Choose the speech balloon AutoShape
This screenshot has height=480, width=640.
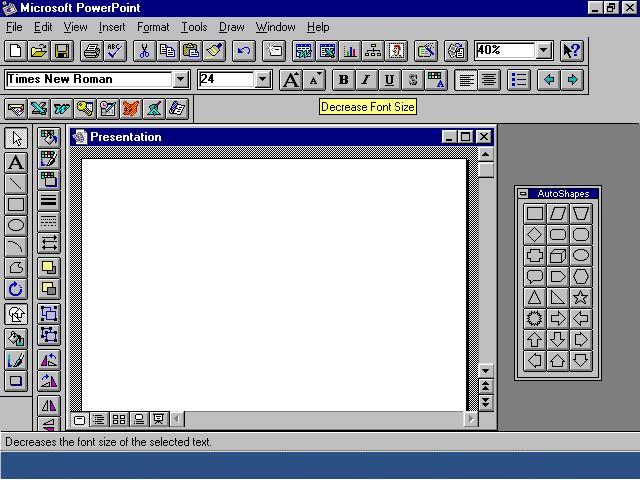534,276
